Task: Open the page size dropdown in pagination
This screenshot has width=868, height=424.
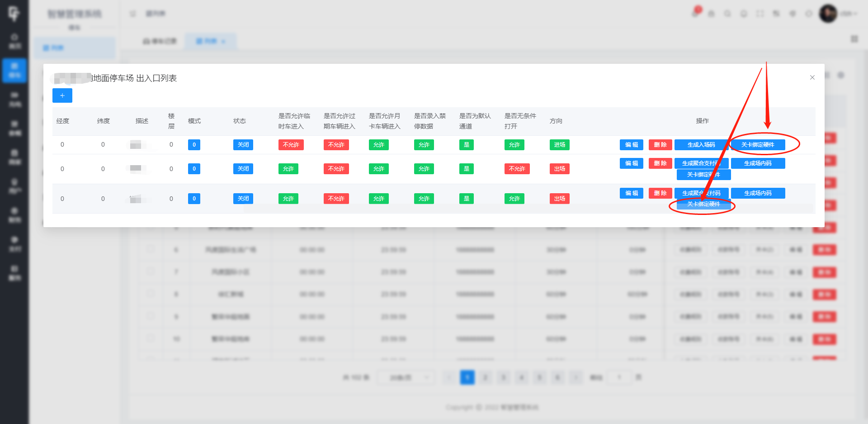Action: coord(406,377)
